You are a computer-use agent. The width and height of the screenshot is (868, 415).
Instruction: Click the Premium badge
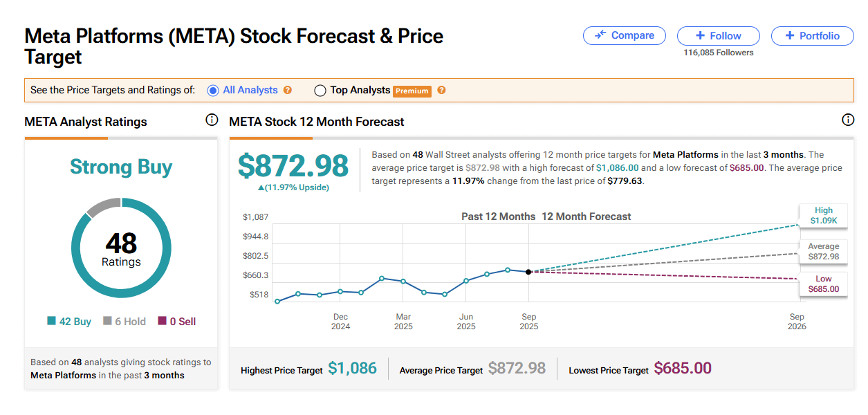pos(412,91)
